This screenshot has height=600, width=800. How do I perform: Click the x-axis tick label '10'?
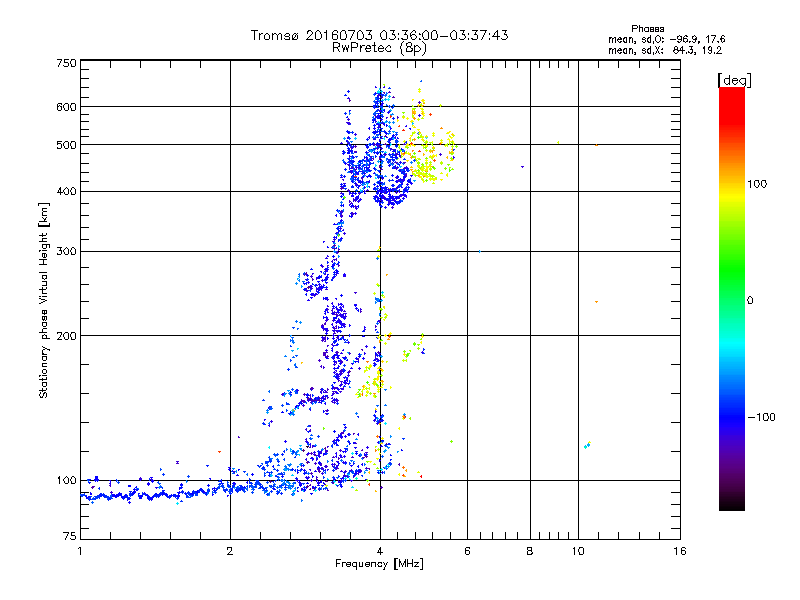pyautogui.click(x=578, y=551)
